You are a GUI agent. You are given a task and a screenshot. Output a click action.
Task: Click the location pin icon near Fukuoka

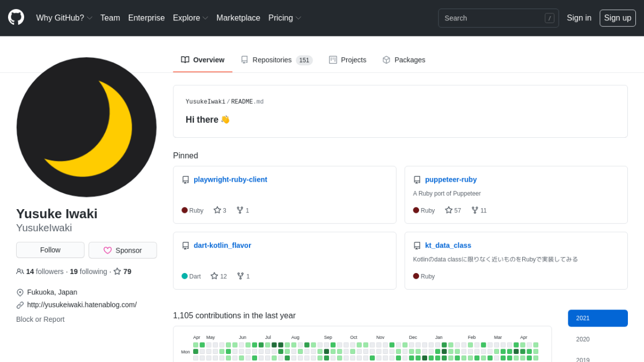(x=20, y=293)
